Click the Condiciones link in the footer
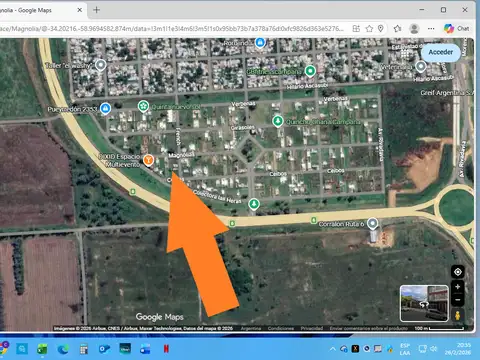Image resolution: width=480 pixels, height=360 pixels. [281, 328]
